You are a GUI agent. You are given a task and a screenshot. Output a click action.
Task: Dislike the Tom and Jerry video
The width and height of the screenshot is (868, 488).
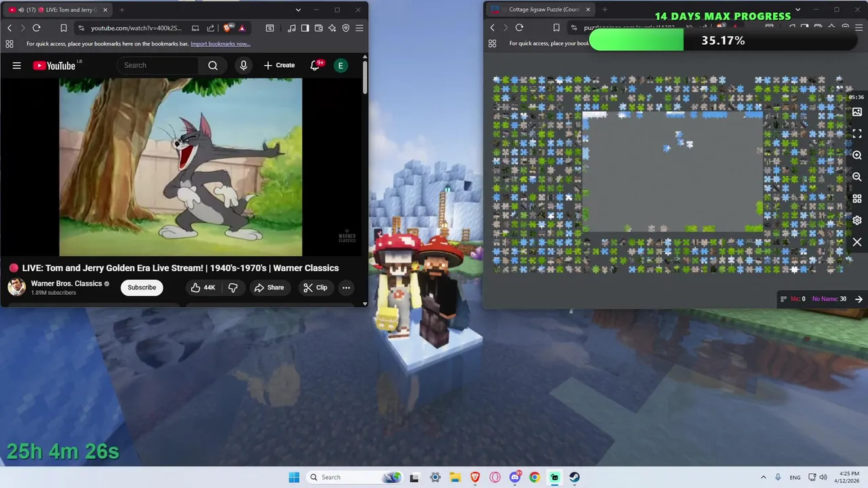233,287
